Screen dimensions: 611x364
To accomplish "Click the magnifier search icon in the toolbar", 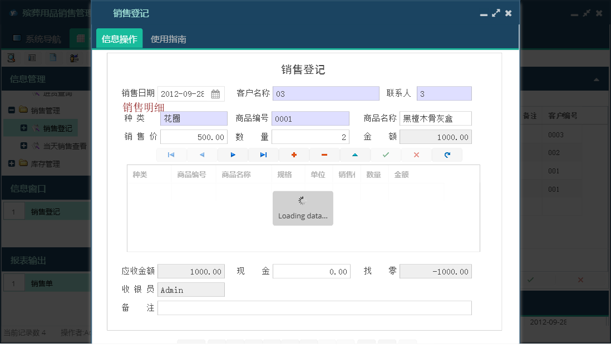I will [x=11, y=57].
